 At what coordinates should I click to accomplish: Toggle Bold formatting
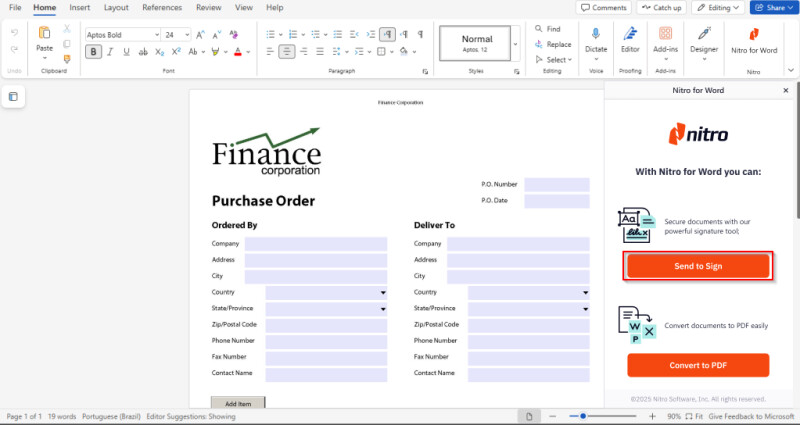click(92, 52)
